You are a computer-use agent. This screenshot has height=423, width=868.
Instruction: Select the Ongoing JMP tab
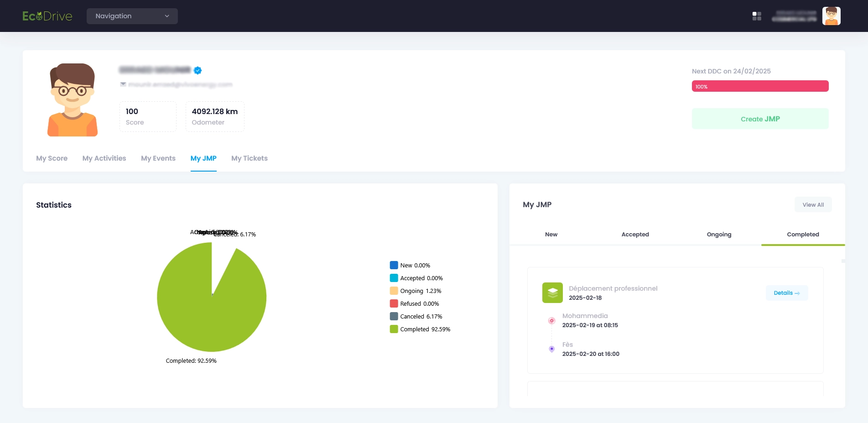(x=719, y=235)
